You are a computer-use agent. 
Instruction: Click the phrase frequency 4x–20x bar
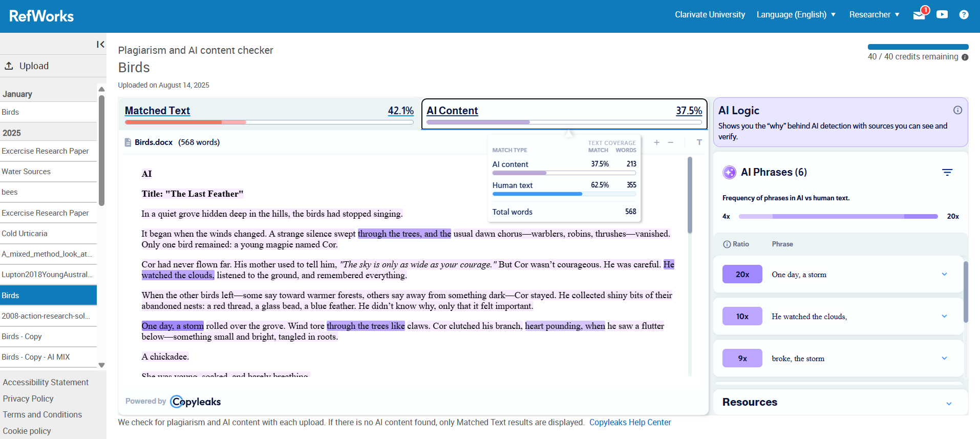point(838,216)
